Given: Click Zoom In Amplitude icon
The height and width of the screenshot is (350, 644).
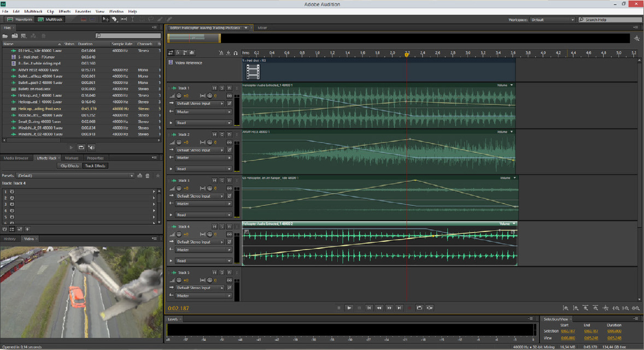Looking at the screenshot, I should pyautogui.click(x=566, y=308).
